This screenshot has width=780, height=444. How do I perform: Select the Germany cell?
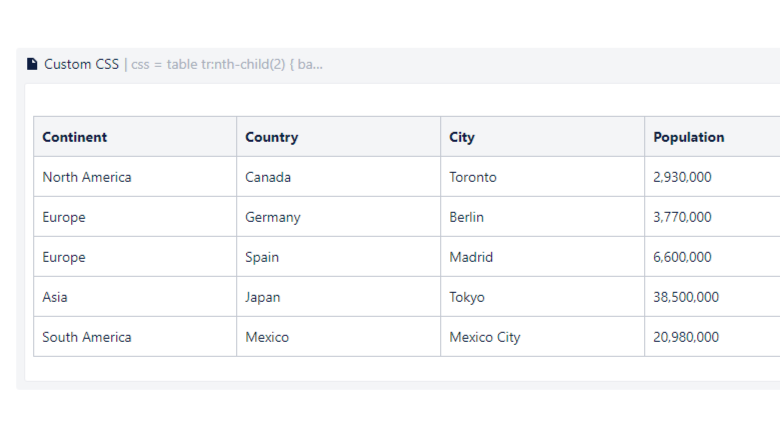273,217
